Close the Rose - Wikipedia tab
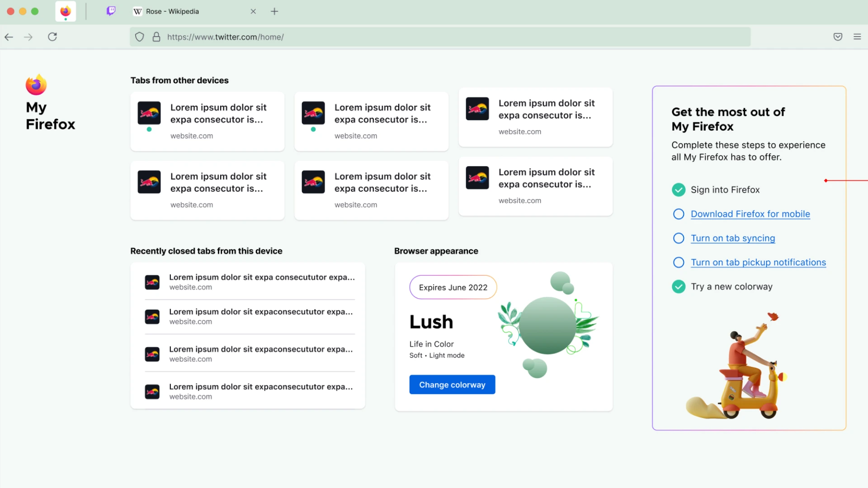This screenshot has height=488, width=868. click(x=253, y=11)
